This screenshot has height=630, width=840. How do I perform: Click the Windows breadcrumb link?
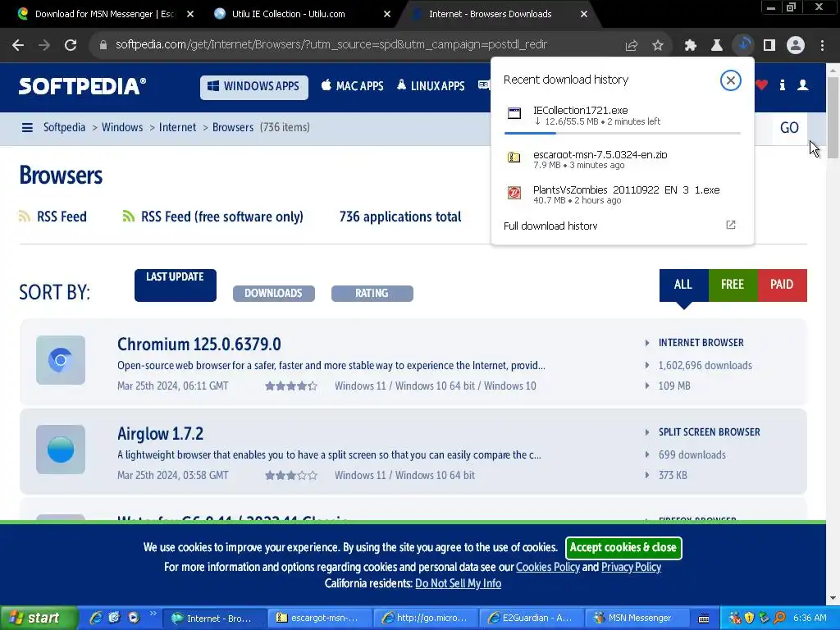click(122, 127)
